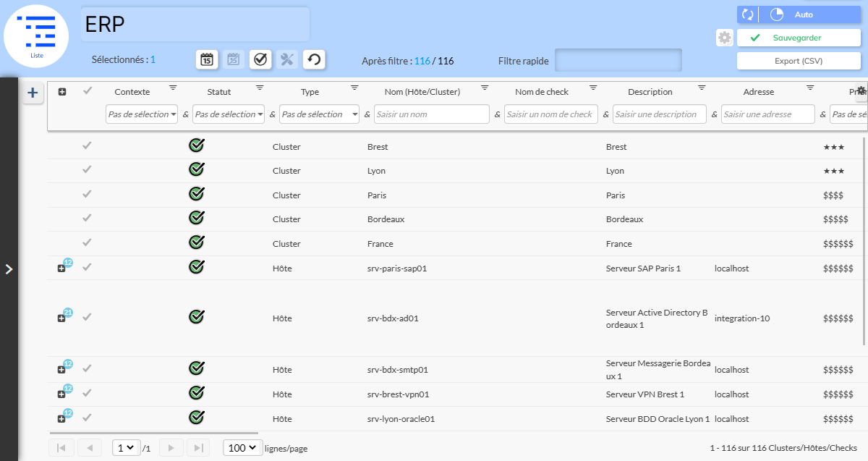Viewport: 868px width, 461px height.
Task: Open column settings gear in table header
Action: (x=861, y=91)
